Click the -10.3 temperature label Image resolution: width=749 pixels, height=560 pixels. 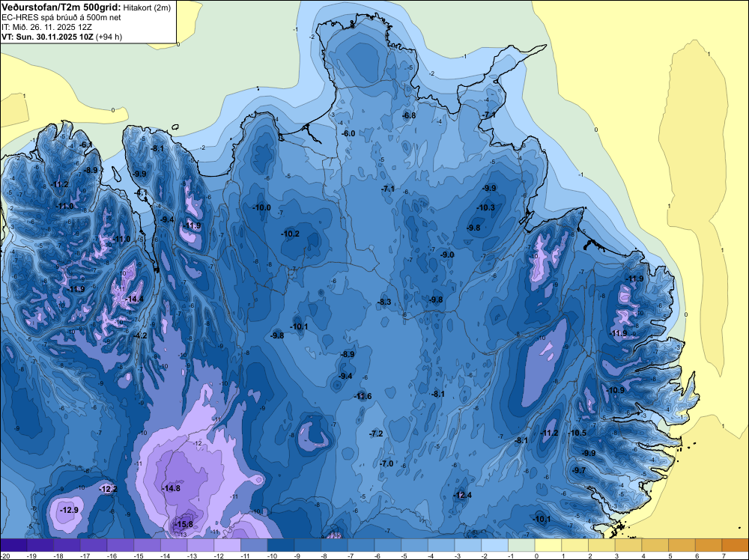(x=486, y=207)
